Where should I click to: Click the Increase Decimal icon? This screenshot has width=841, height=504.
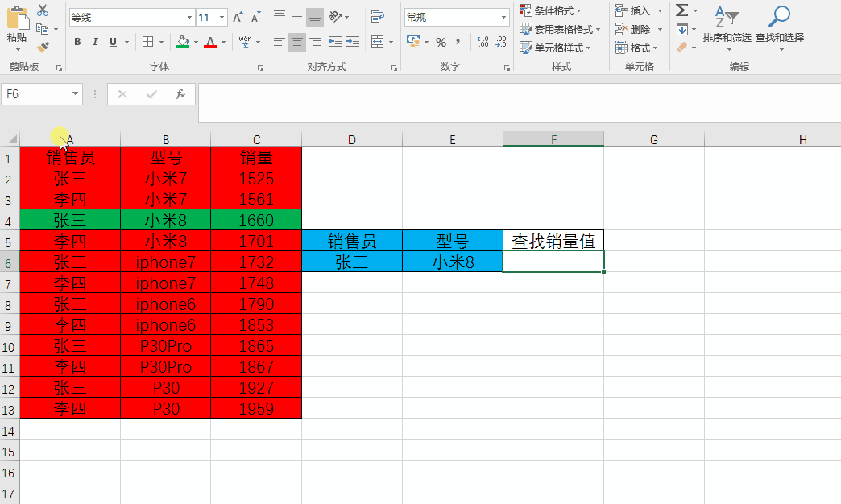[483, 42]
